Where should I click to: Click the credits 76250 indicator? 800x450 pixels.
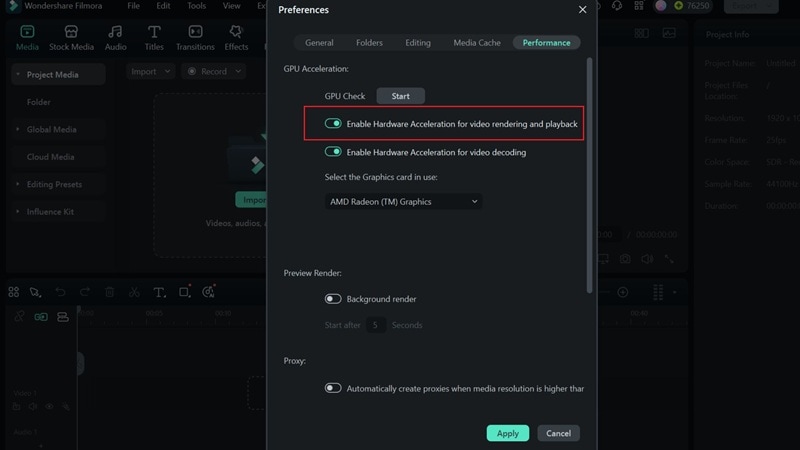692,6
